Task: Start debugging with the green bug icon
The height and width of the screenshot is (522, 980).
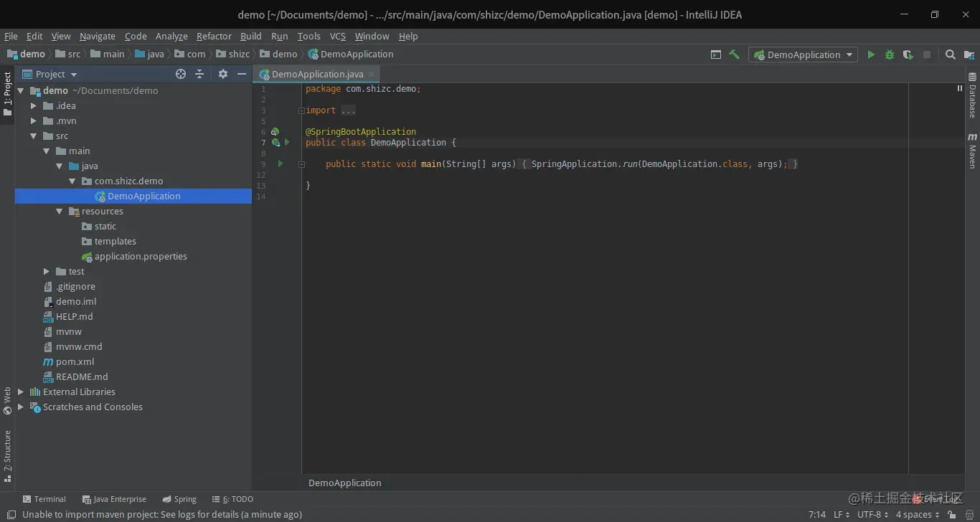Action: coord(890,54)
